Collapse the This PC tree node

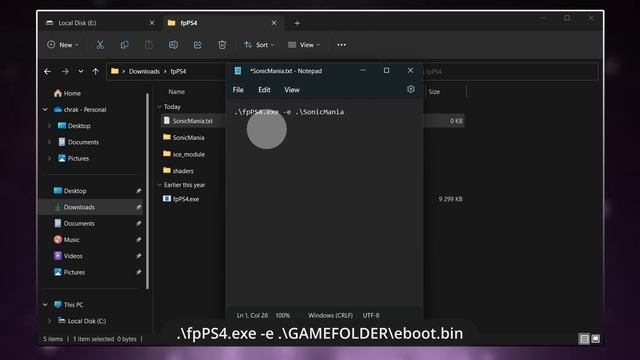tap(45, 304)
